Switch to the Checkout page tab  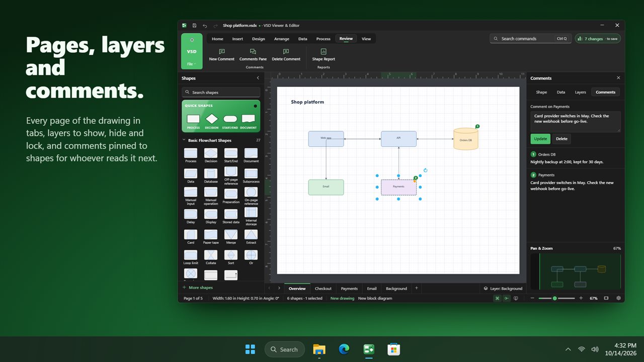click(323, 289)
